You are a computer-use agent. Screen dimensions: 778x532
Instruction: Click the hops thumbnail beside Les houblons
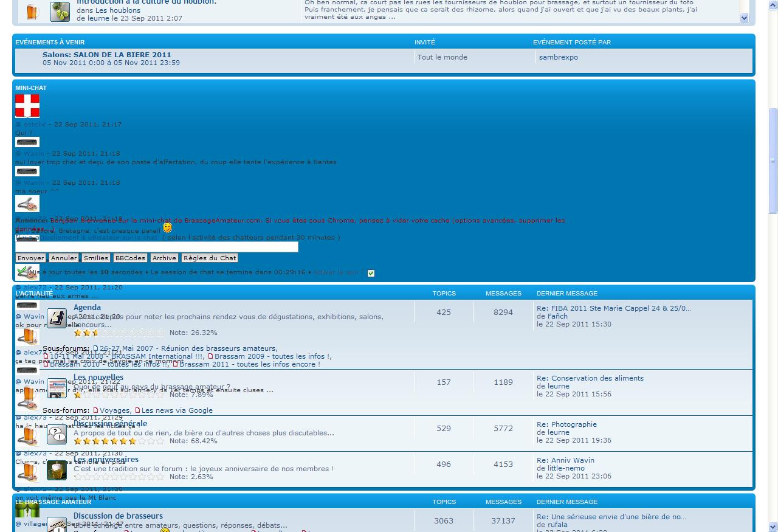point(60,12)
